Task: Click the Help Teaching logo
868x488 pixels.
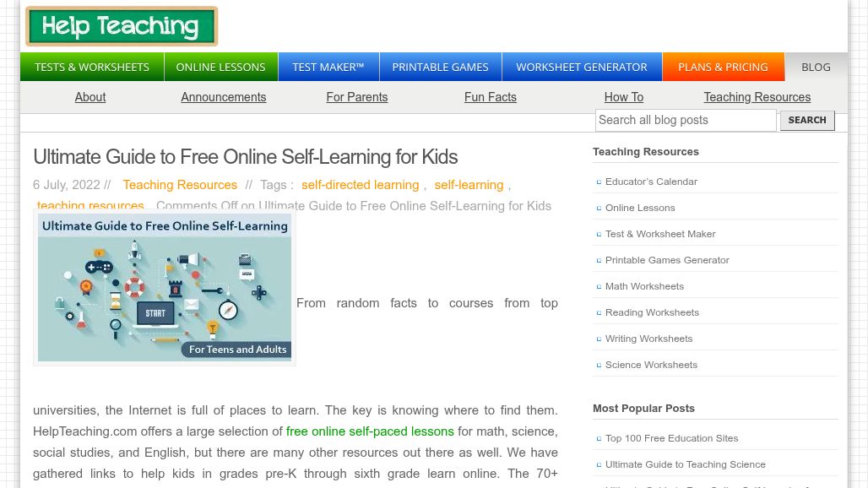Action: coord(121,26)
